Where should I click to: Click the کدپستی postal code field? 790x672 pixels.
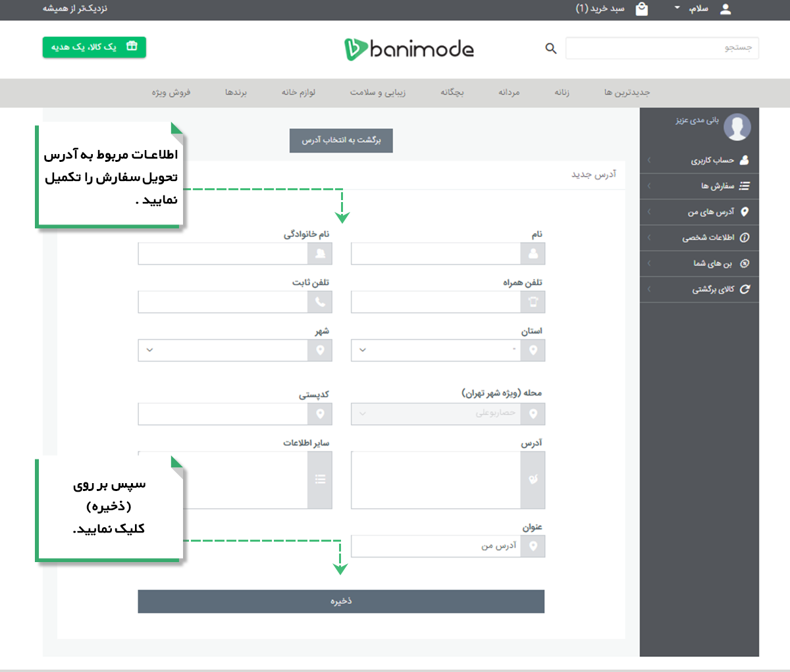pyautogui.click(x=223, y=414)
